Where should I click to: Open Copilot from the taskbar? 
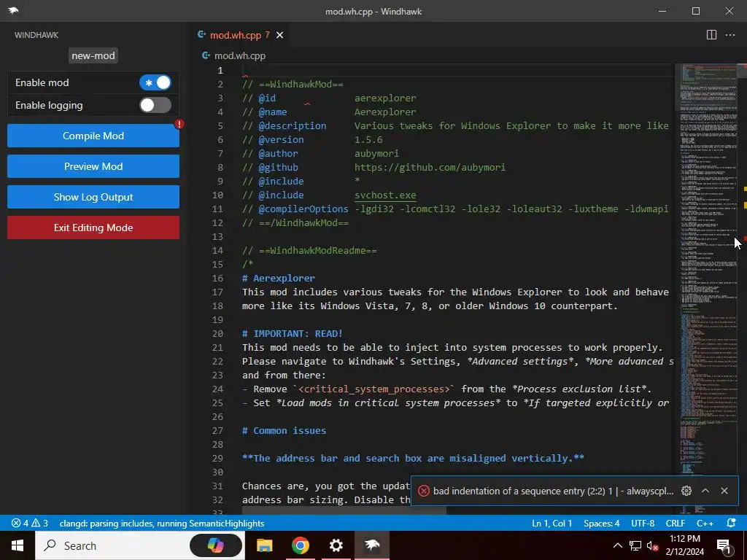(x=216, y=545)
